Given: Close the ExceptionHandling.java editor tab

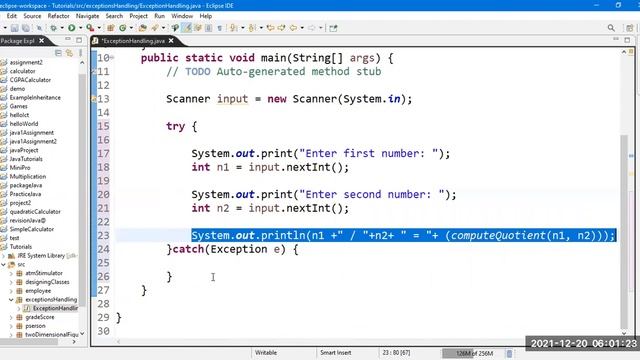Looking at the screenshot, I should pyautogui.click(x=171, y=40).
